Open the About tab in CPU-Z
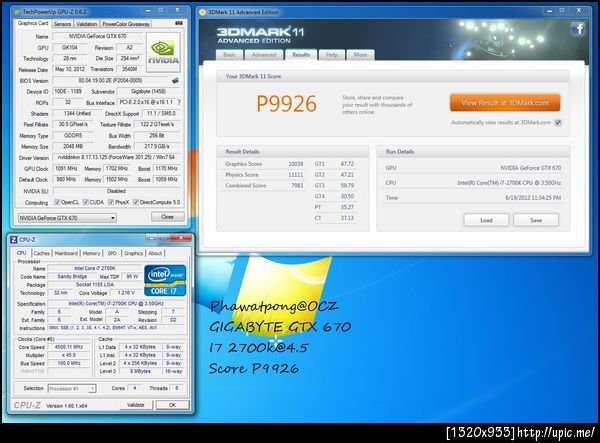The height and width of the screenshot is (443, 600). (155, 253)
